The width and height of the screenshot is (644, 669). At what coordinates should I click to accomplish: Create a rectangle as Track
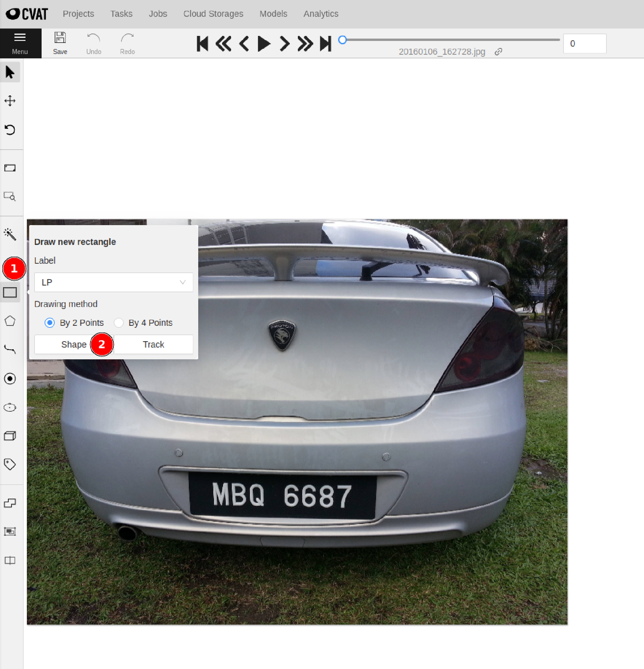pyautogui.click(x=153, y=345)
